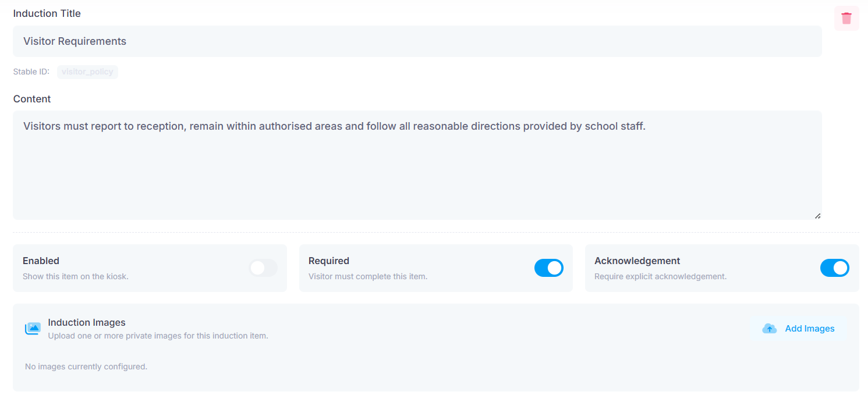Click the cloud upload icon beside Add Images

(770, 329)
